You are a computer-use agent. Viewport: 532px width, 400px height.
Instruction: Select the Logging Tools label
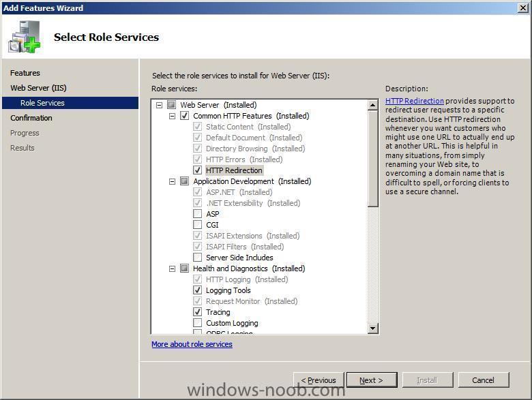pos(228,290)
